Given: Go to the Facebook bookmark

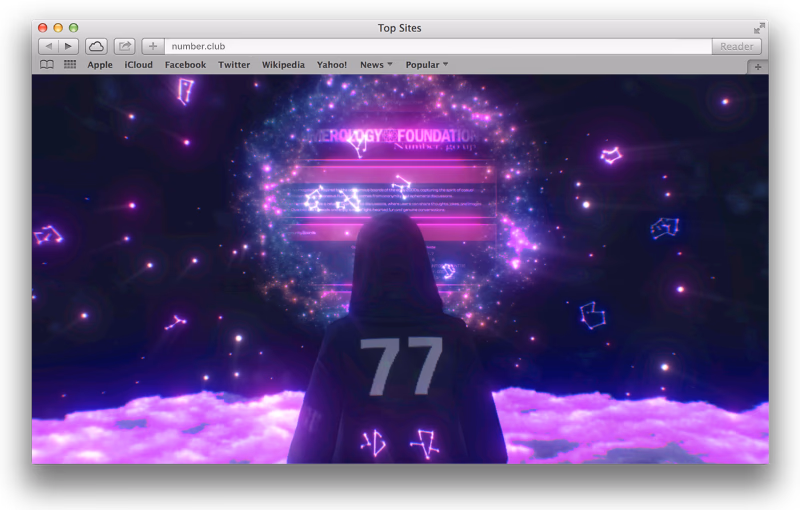Looking at the screenshot, I should coord(185,65).
